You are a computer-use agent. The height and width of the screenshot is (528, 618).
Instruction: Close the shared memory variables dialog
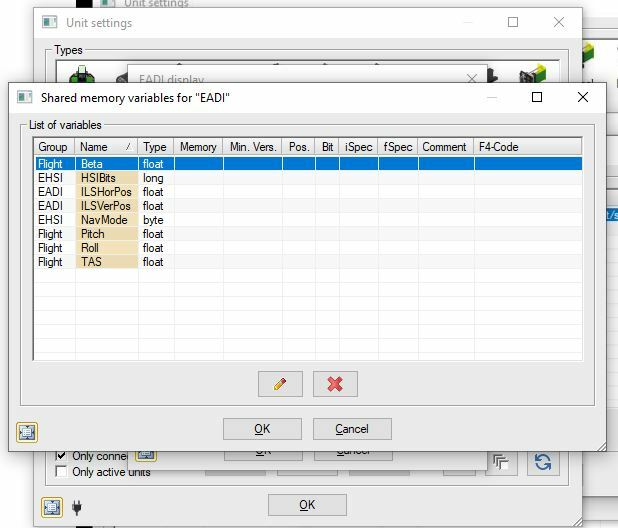583,97
